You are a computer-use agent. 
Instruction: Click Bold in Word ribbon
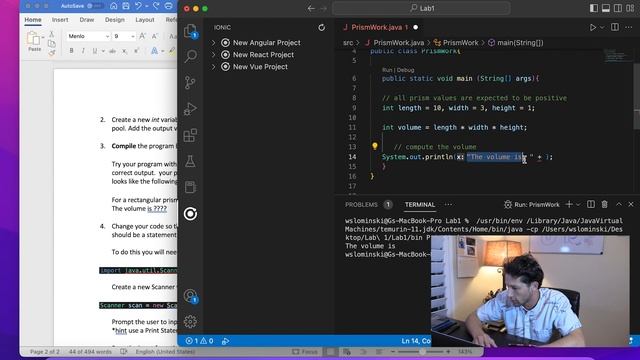tap(71, 51)
